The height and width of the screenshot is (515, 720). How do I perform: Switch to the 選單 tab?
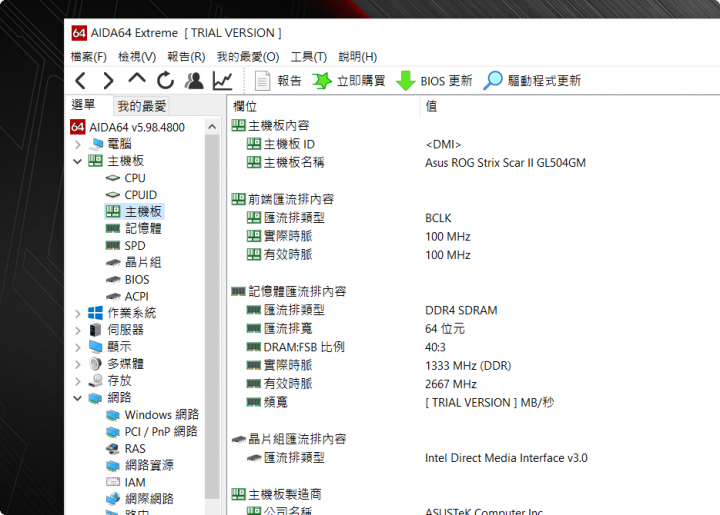84,105
